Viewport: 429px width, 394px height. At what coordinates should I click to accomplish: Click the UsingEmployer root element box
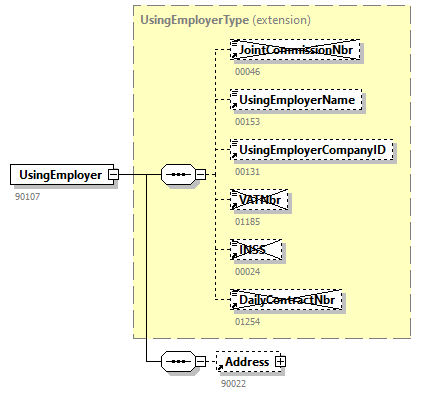(62, 174)
